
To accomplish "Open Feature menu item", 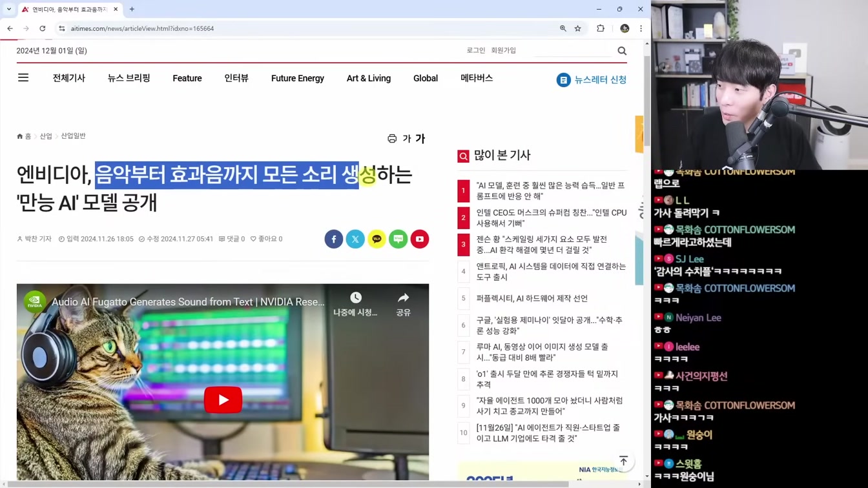I will pyautogui.click(x=187, y=78).
